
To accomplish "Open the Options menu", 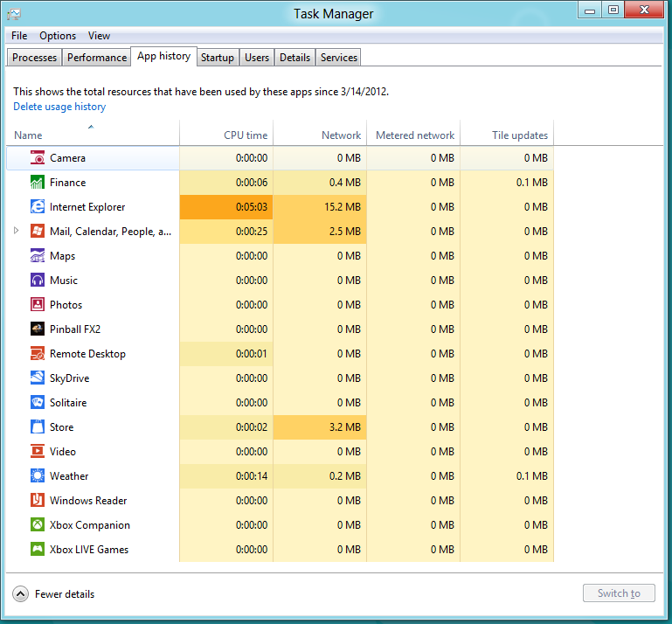I will point(58,36).
